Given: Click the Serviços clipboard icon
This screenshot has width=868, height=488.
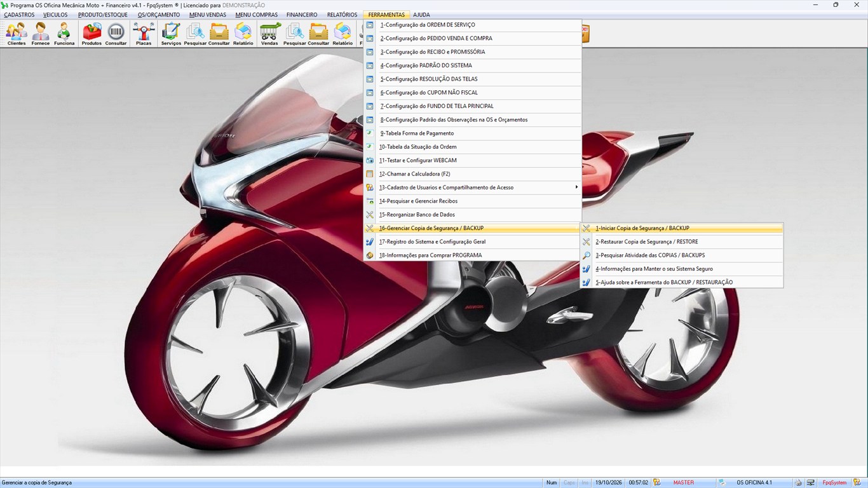Looking at the screenshot, I should (x=171, y=34).
